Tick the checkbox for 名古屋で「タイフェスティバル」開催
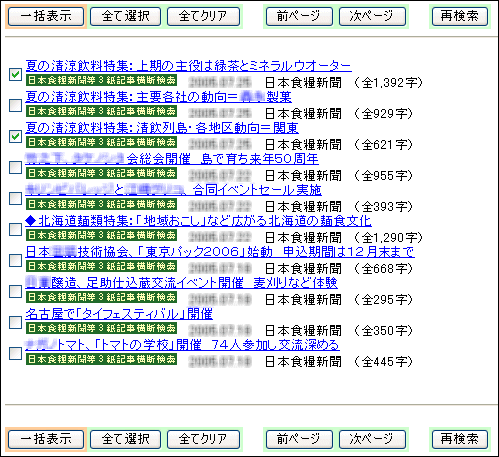 pos(15,322)
